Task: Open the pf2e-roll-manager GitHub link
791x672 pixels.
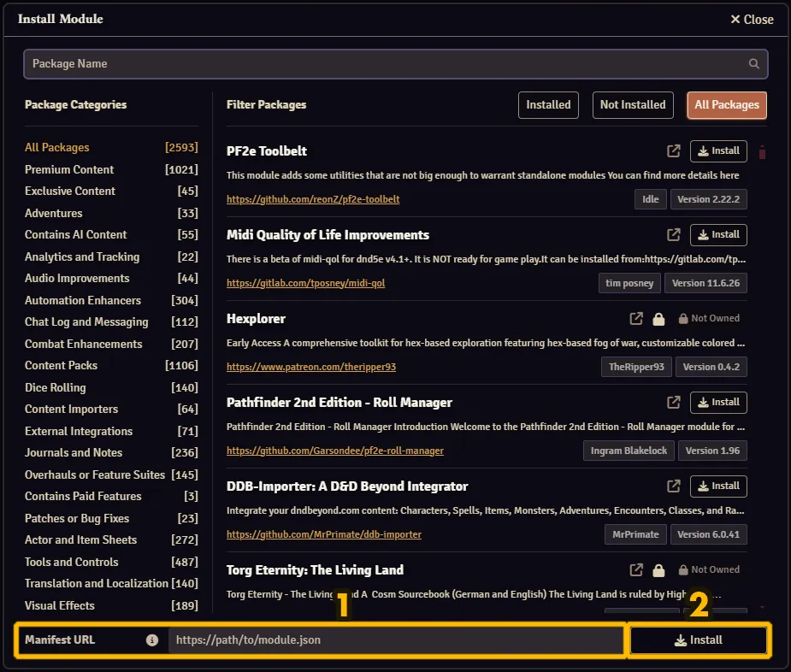Action: click(335, 451)
